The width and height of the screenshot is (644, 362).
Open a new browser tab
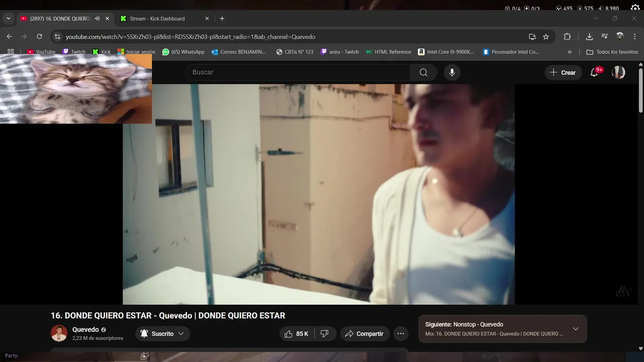pos(222,19)
